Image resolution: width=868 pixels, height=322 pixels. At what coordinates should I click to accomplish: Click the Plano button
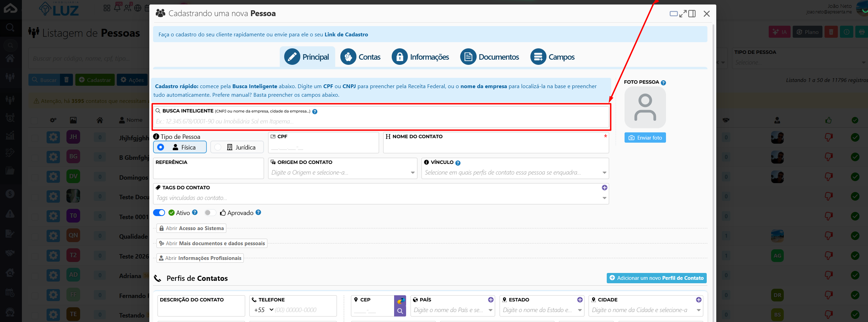click(807, 32)
